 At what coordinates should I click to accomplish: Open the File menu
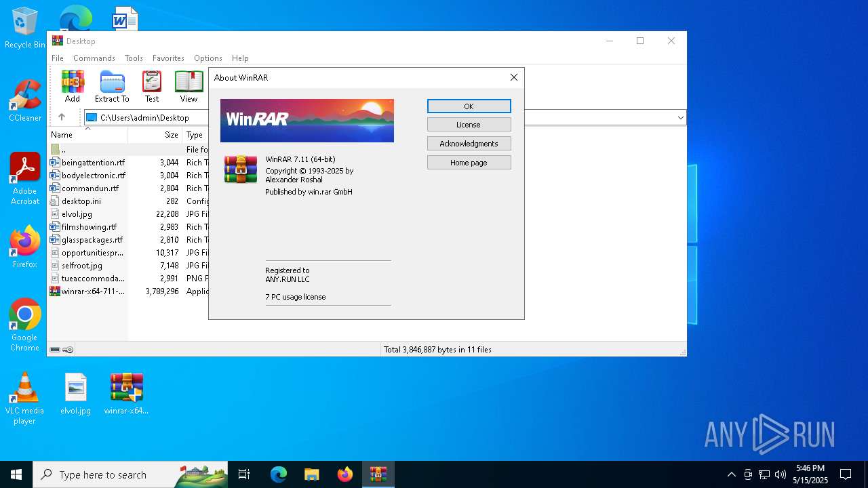pyautogui.click(x=58, y=58)
